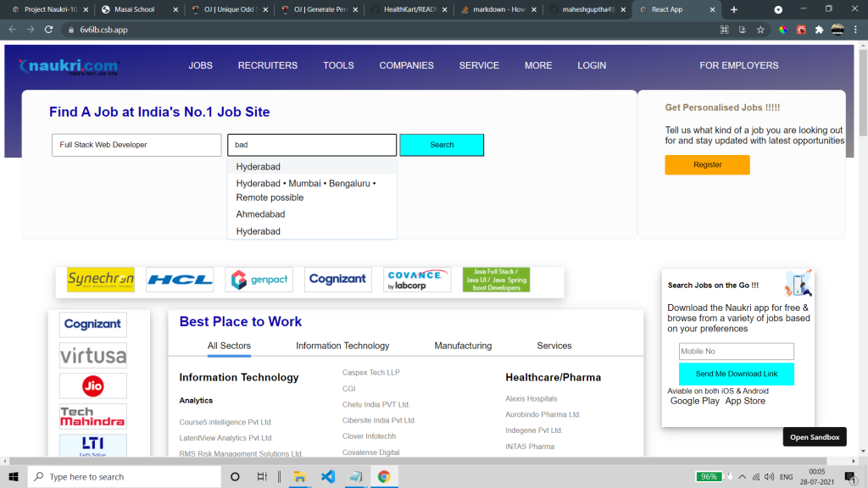Open the COMPANIES menu in navbar

[x=406, y=65]
